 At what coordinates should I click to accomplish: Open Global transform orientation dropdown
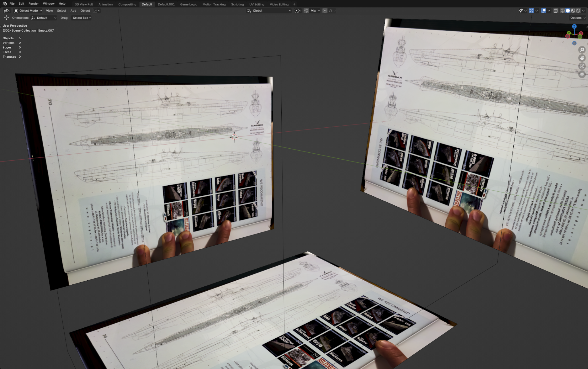coord(269,11)
